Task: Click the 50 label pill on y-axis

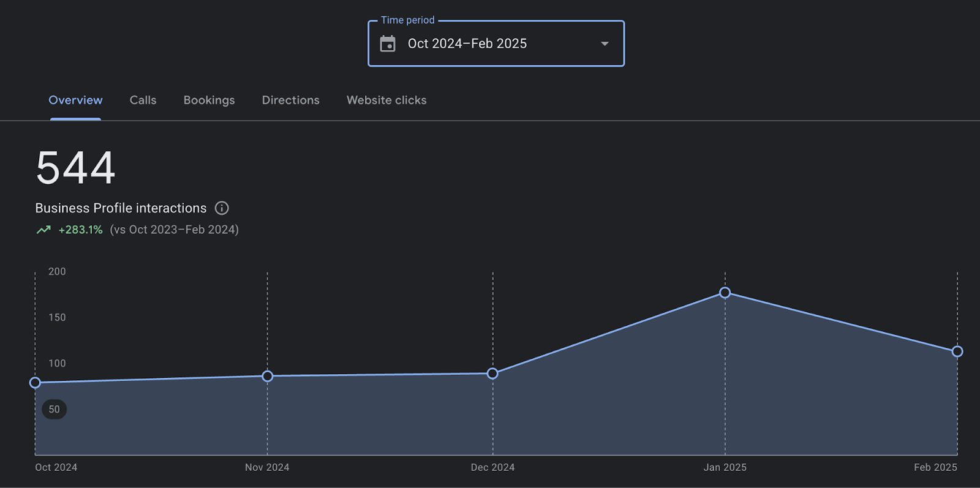Action: pos(55,409)
